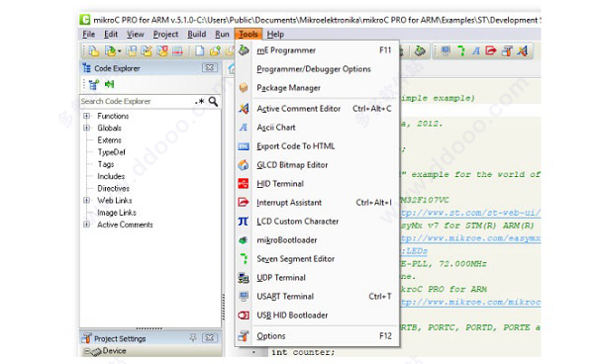Expand the Web Links tree node
The width and height of the screenshot is (594, 364).
pos(87,200)
